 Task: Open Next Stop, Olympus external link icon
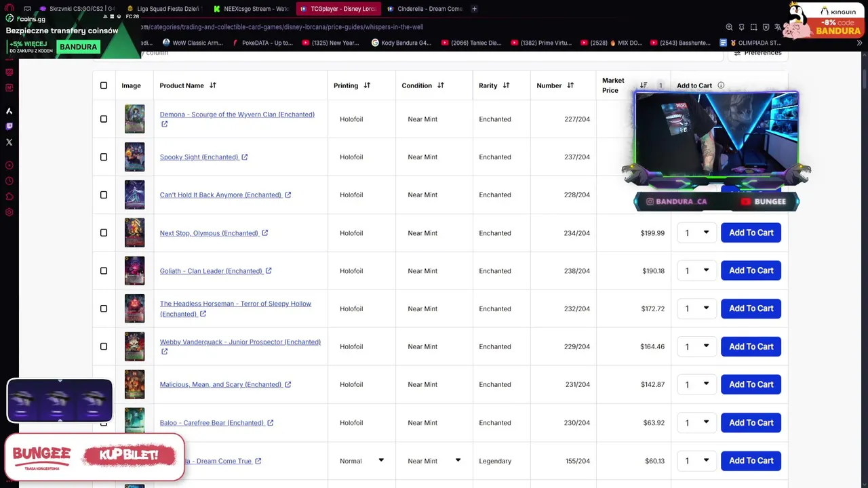[264, 233]
